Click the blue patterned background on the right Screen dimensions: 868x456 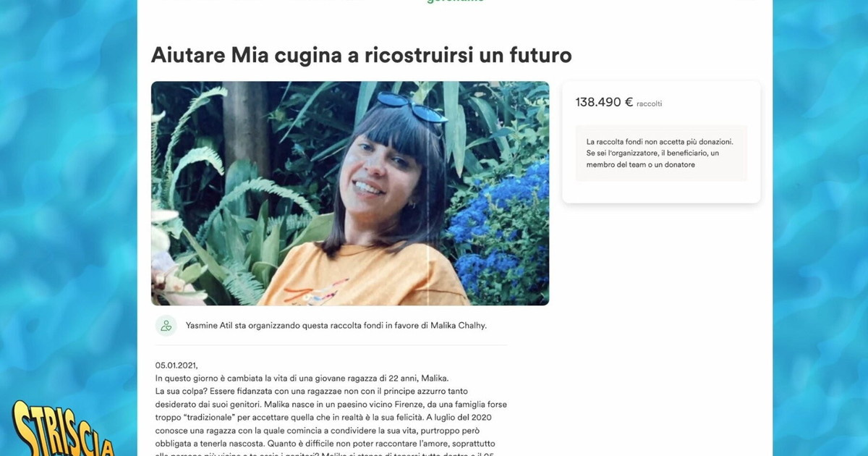click(x=820, y=228)
